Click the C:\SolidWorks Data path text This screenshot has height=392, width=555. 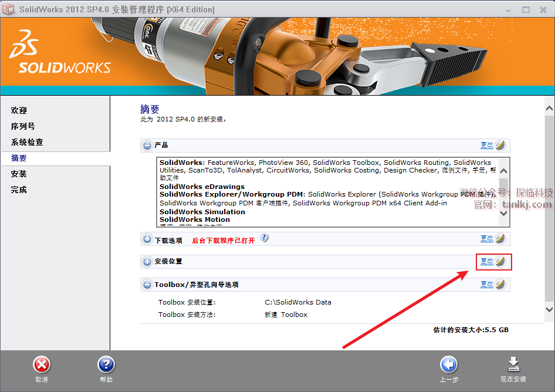(298, 302)
